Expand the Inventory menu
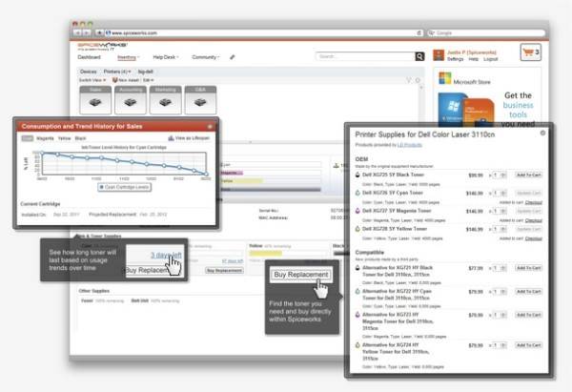 click(x=129, y=57)
